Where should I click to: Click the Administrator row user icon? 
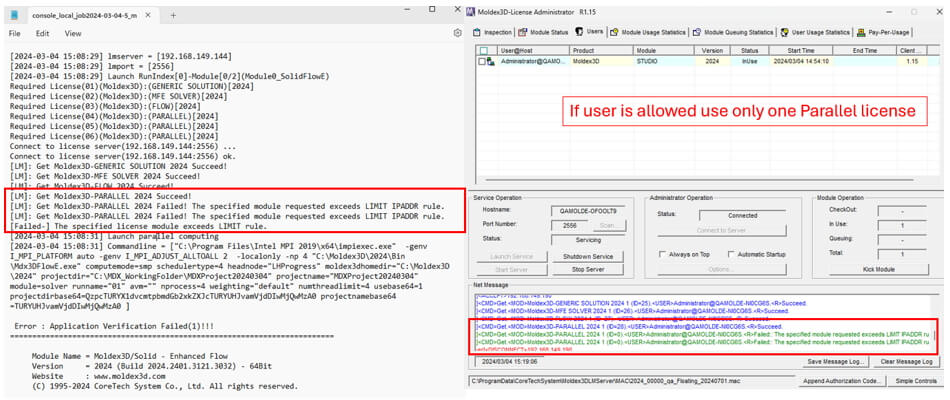point(490,61)
